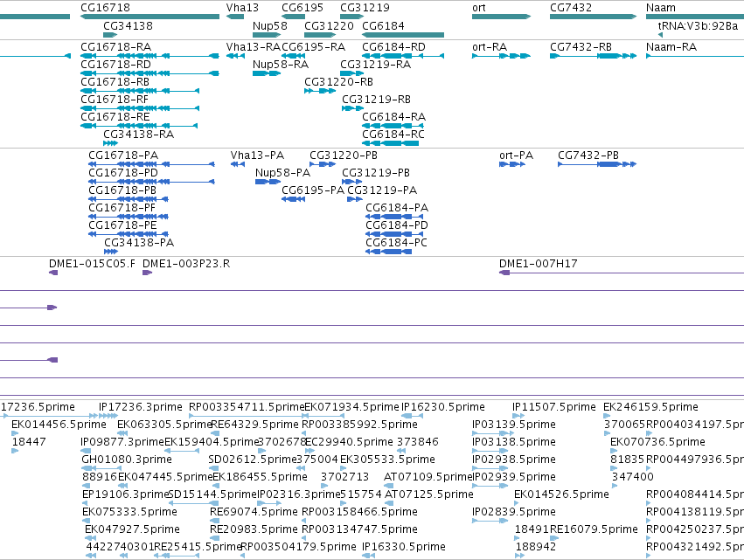Viewport: 744px width, 560px height.
Task: Select EST IP03139.5prime label
Action: 514,425
